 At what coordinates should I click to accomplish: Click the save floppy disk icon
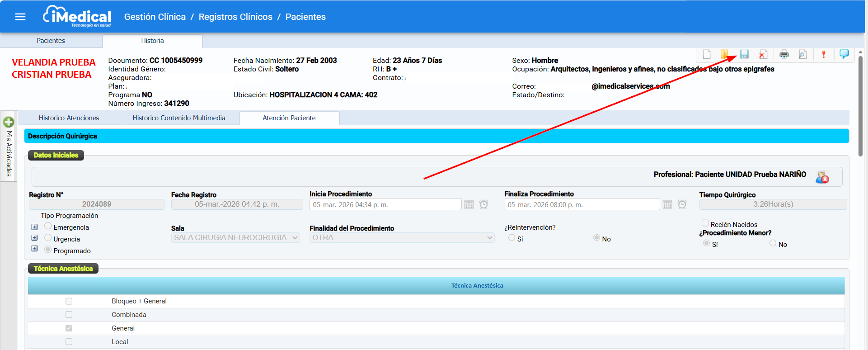click(x=744, y=54)
